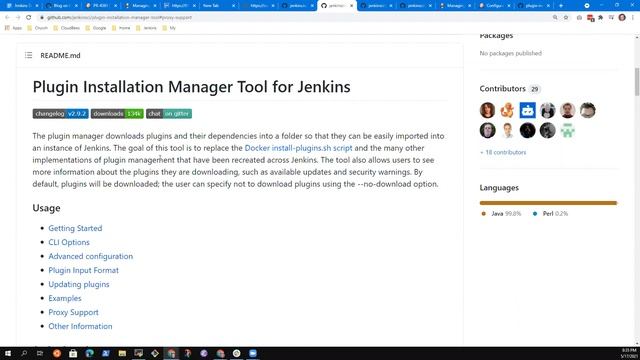Click the Java language color bar
Screen dimensions: 640x360
548,203
